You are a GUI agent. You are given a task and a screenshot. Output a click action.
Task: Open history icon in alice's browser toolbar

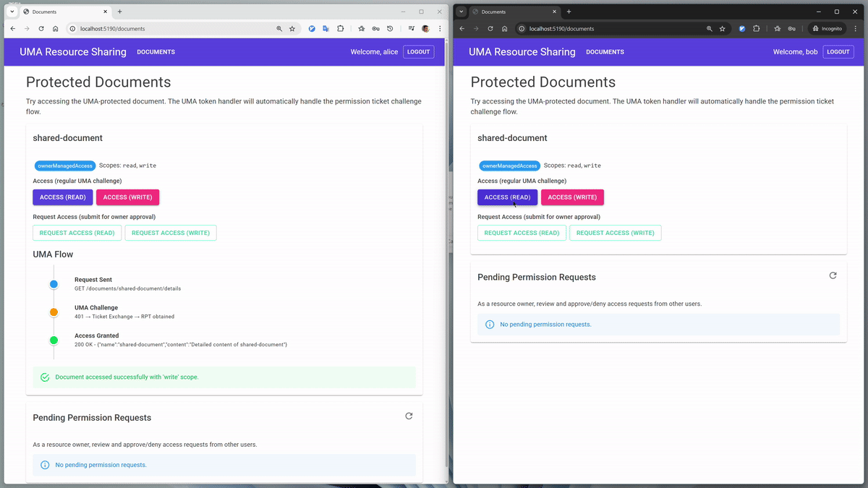point(390,29)
